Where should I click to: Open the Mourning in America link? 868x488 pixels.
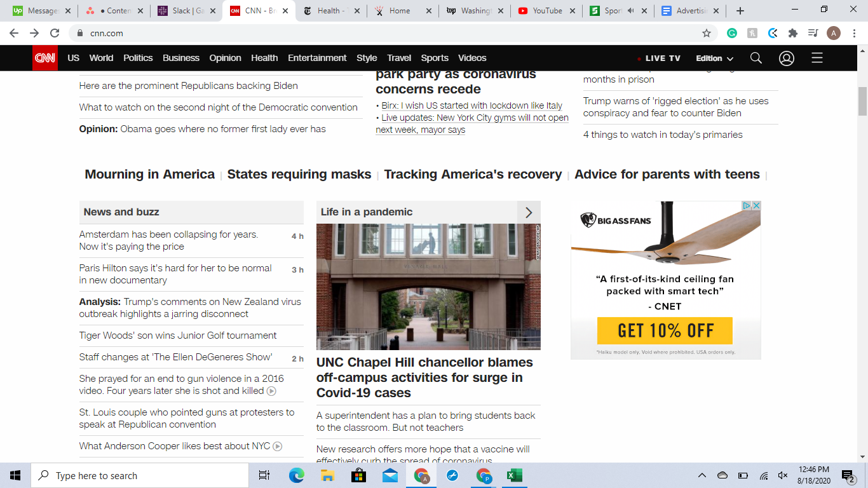click(x=150, y=174)
